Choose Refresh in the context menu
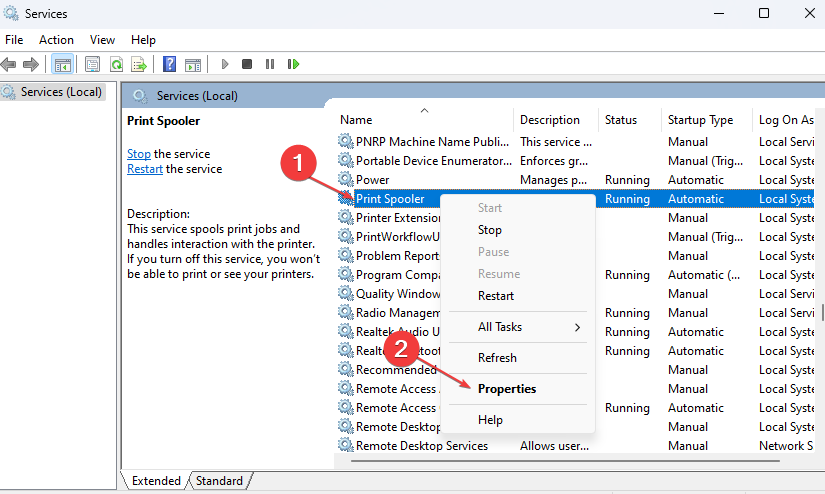Screen dimensions: 825x494 point(518,358)
